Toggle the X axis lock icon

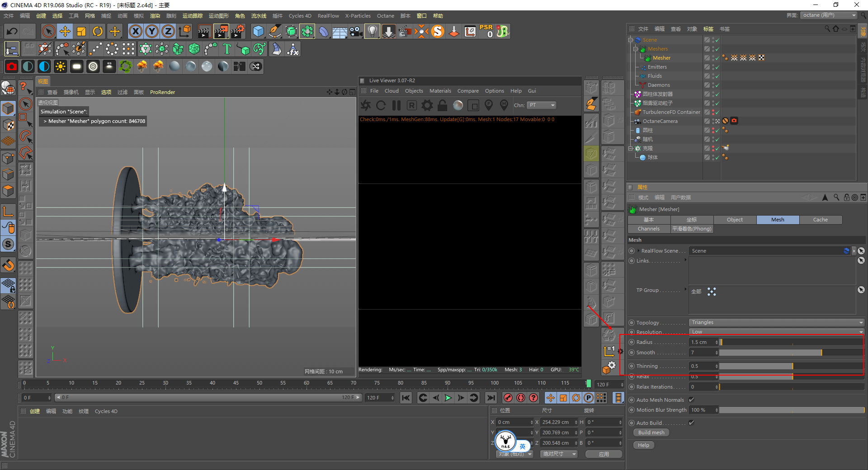136,31
